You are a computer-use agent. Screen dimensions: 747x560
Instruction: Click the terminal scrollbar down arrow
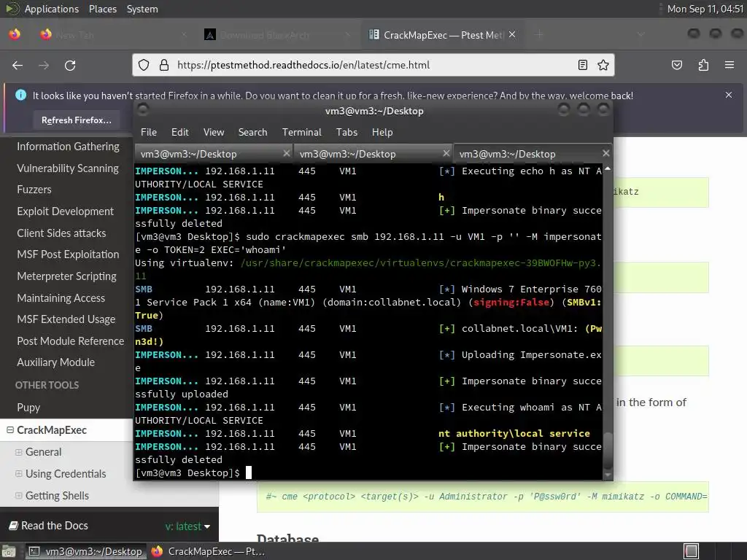(608, 475)
